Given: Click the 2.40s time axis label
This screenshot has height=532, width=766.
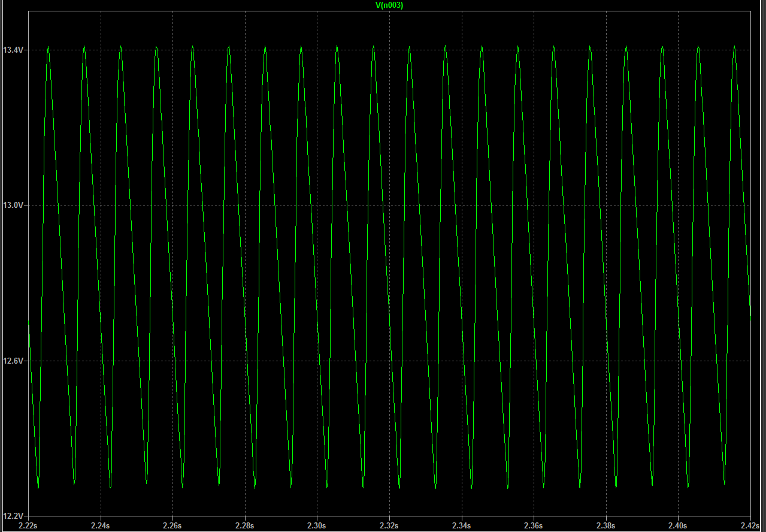Looking at the screenshot, I should (678, 525).
